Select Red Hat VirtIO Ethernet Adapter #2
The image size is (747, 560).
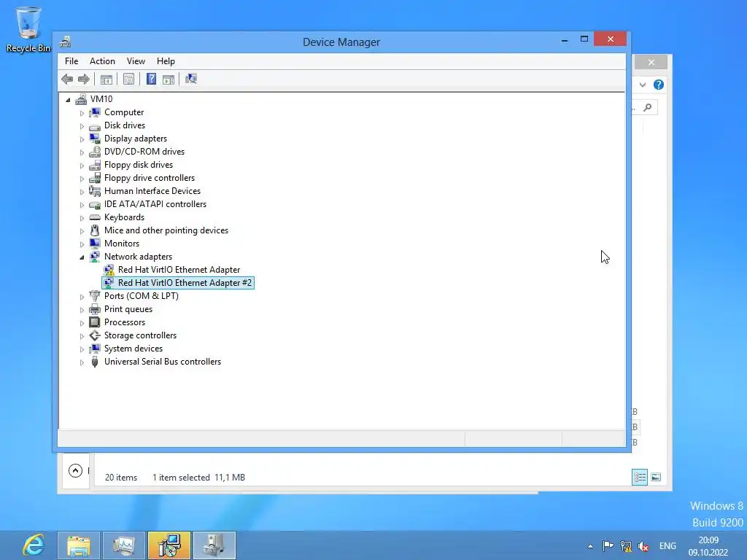pyautogui.click(x=185, y=283)
